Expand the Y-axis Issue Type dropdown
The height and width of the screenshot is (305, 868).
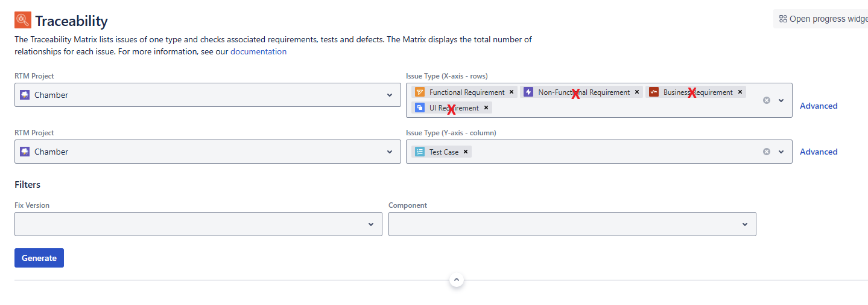coord(781,152)
